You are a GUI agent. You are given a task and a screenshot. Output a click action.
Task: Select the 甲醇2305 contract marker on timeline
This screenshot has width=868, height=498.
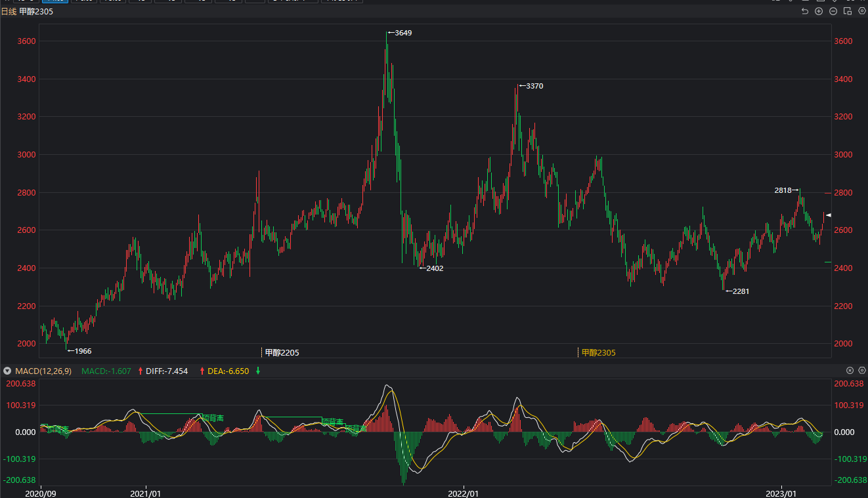click(x=598, y=353)
